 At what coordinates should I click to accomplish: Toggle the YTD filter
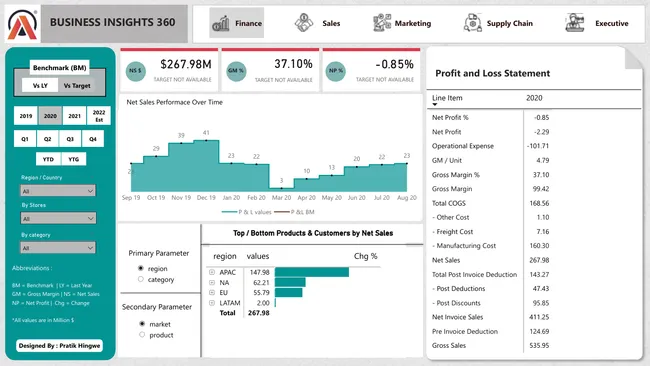48,159
